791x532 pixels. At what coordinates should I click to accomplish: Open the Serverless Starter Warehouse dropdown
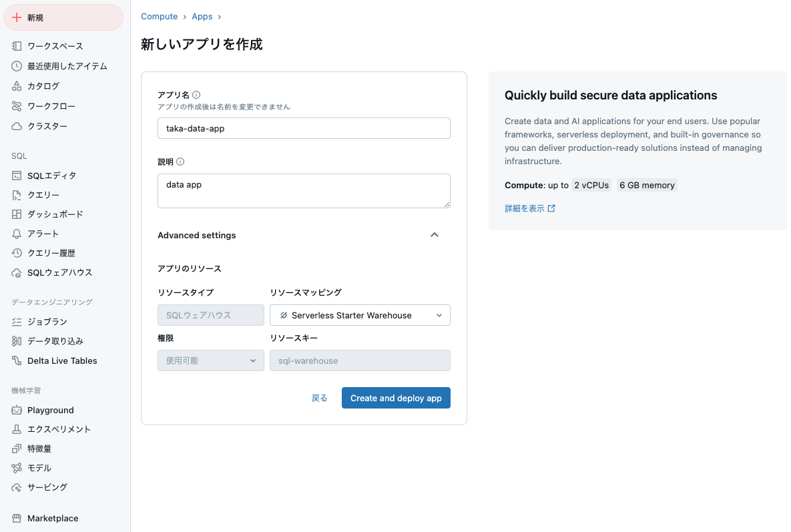(x=360, y=315)
